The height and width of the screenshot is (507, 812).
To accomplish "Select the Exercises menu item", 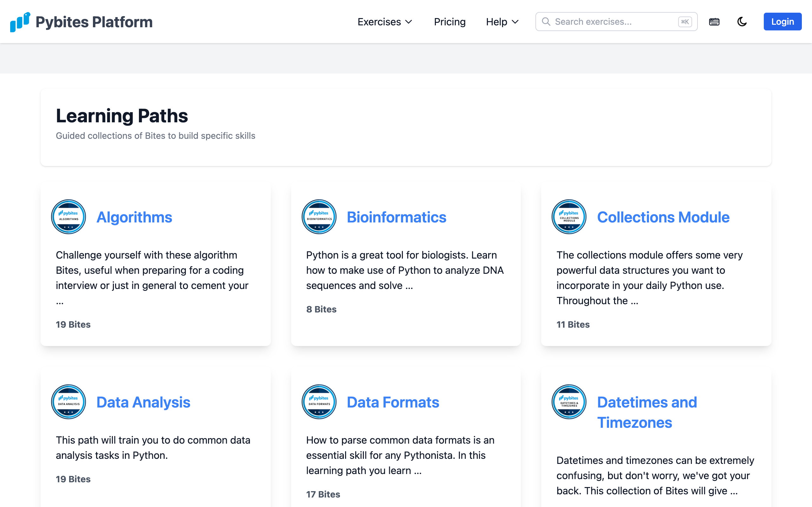I will pyautogui.click(x=379, y=22).
